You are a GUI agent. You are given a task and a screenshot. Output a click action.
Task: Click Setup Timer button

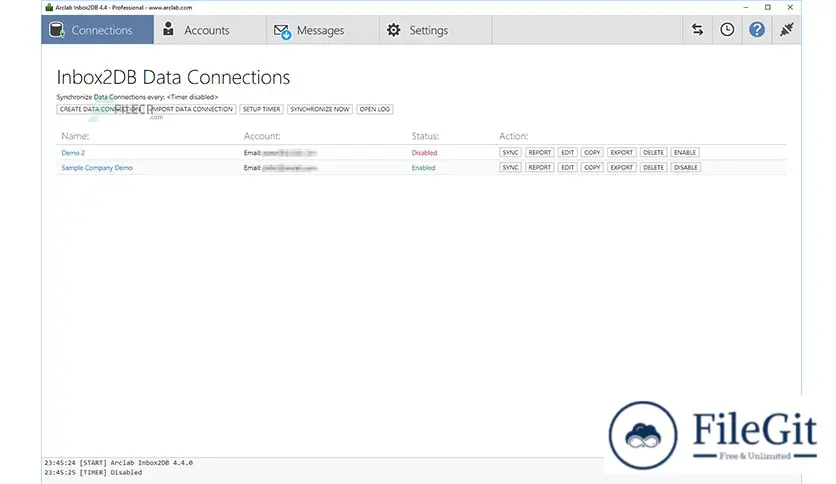point(261,109)
